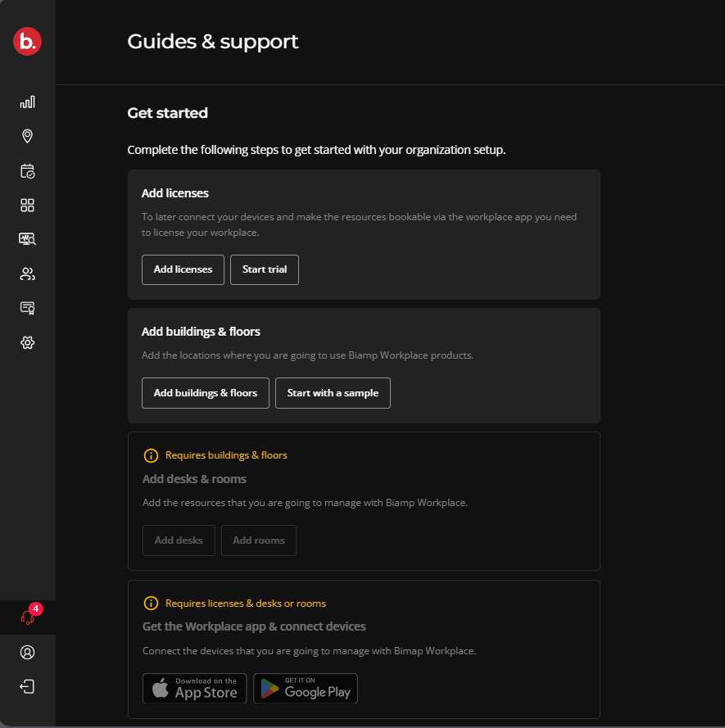Click the 'Add buildings & floors' card heading
The height and width of the screenshot is (728, 725).
[201, 332]
